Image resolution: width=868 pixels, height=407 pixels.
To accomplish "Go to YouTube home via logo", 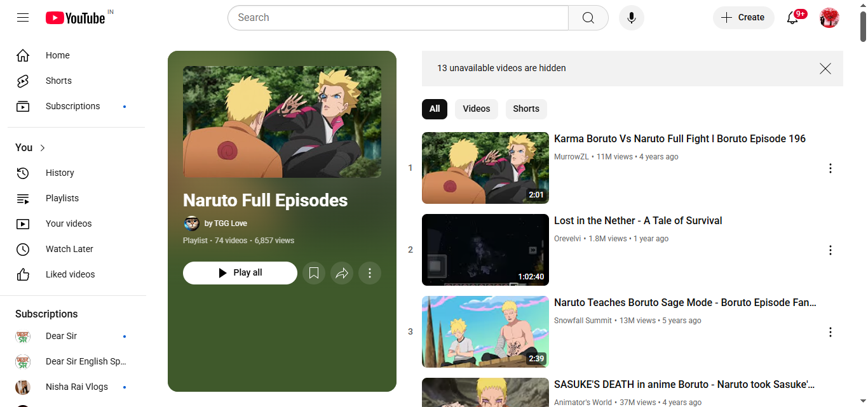I will pyautogui.click(x=76, y=18).
